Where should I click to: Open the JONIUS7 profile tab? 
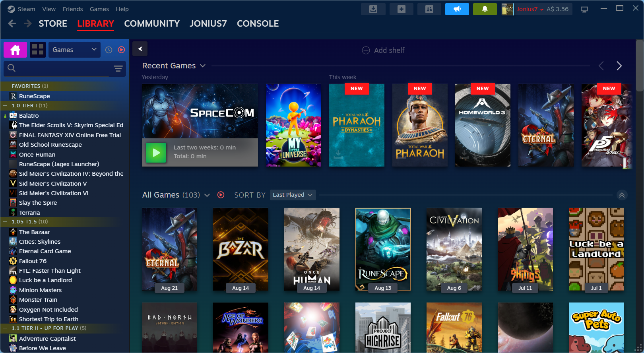point(208,23)
